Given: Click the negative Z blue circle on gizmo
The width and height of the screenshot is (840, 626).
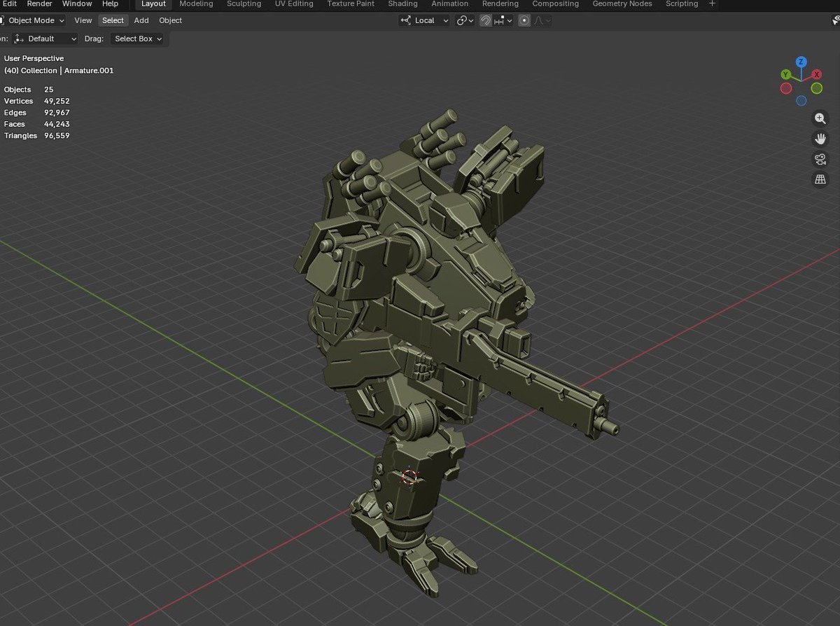Looking at the screenshot, I should [801, 101].
